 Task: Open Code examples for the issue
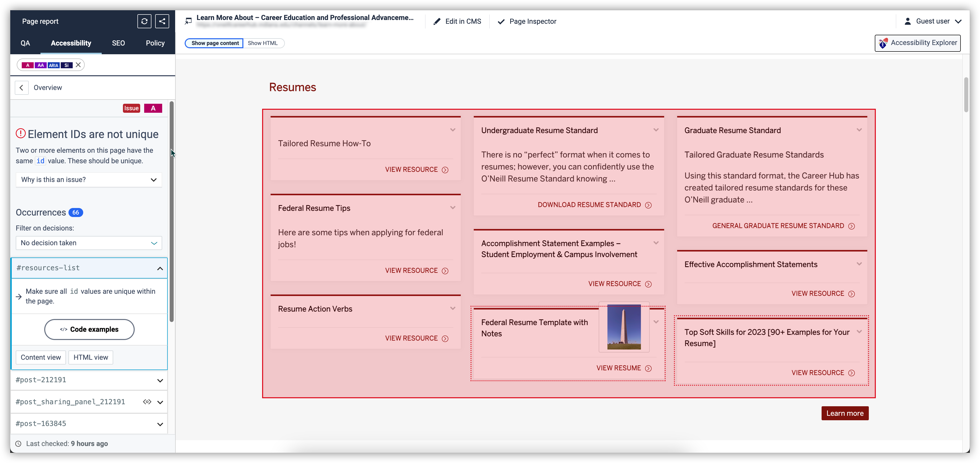(89, 329)
